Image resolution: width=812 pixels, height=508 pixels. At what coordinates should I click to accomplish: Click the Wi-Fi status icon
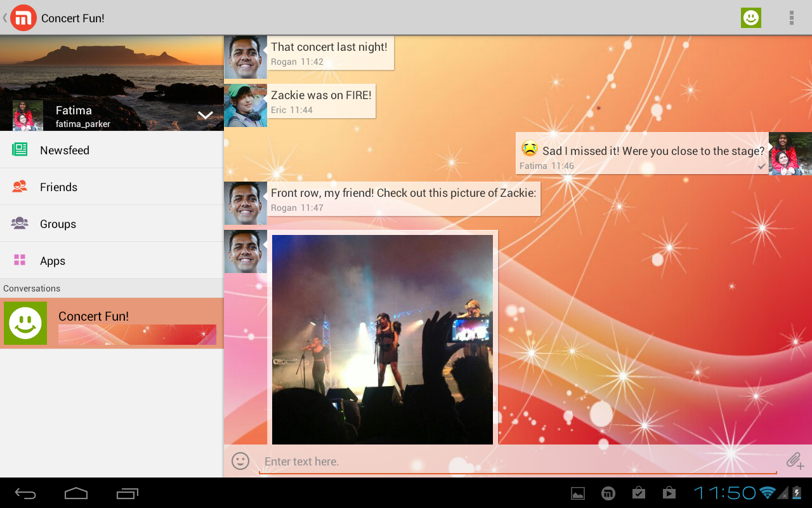(x=768, y=493)
